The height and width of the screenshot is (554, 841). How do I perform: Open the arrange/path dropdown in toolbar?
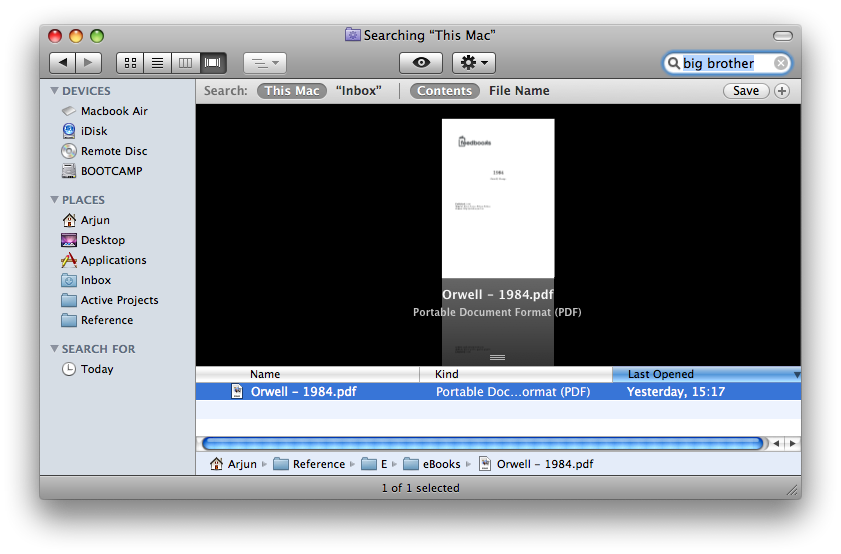coord(265,63)
